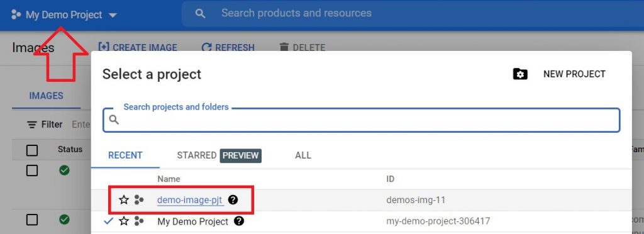Click magnifier icon in project search box

pyautogui.click(x=114, y=120)
